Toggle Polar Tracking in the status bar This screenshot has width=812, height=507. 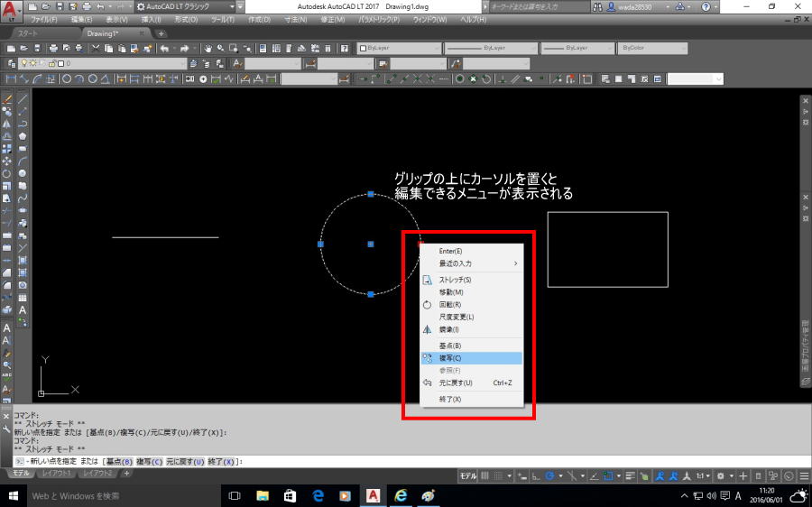tap(550, 475)
